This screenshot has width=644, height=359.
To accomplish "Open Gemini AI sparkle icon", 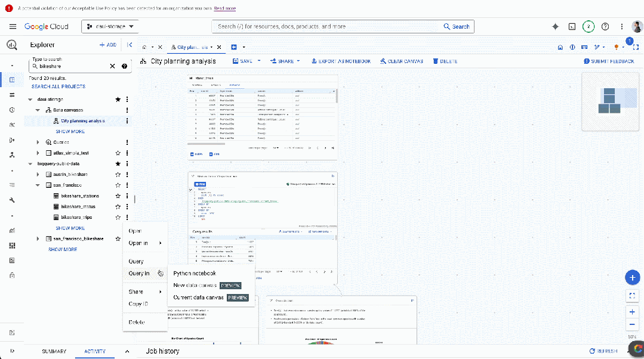I will click(555, 27).
